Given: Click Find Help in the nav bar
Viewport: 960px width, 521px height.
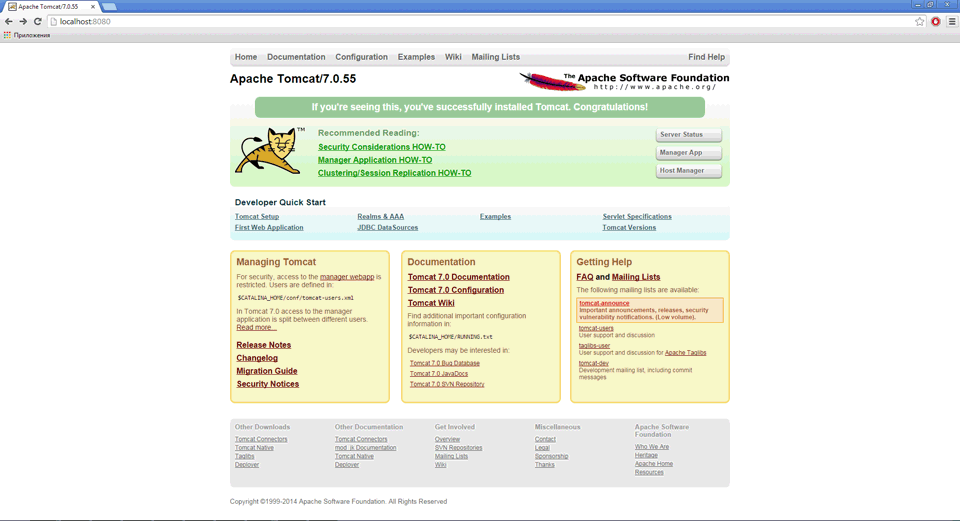Looking at the screenshot, I should (707, 57).
